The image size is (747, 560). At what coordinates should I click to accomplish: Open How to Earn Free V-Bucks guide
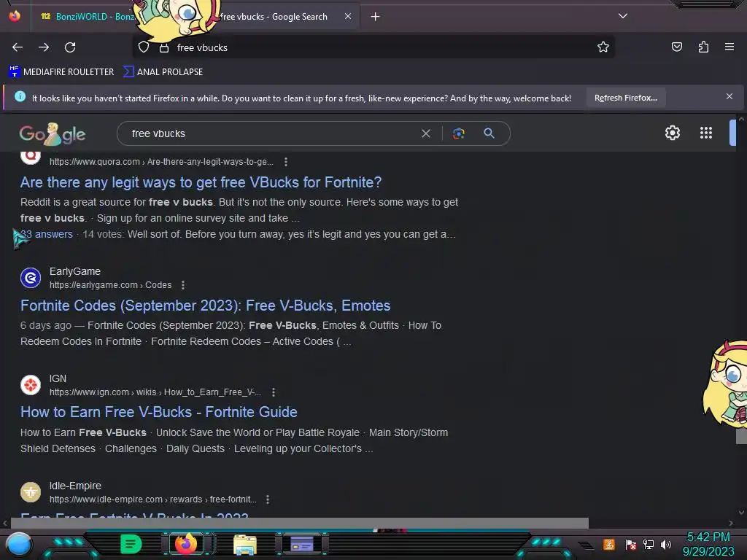[x=158, y=413]
